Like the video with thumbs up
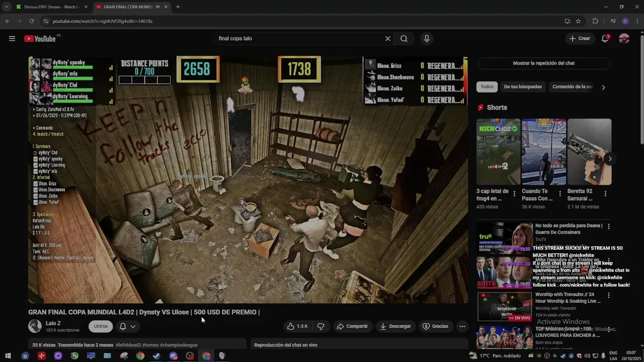 click(x=297, y=326)
